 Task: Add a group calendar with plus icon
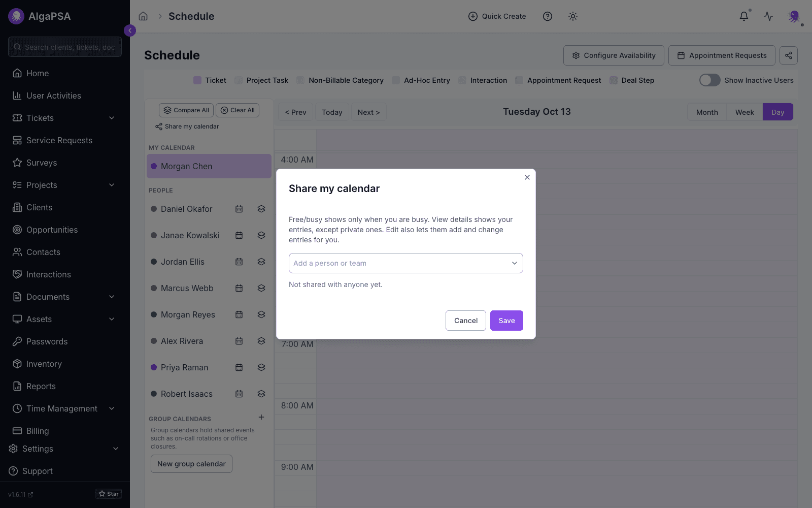pos(261,417)
